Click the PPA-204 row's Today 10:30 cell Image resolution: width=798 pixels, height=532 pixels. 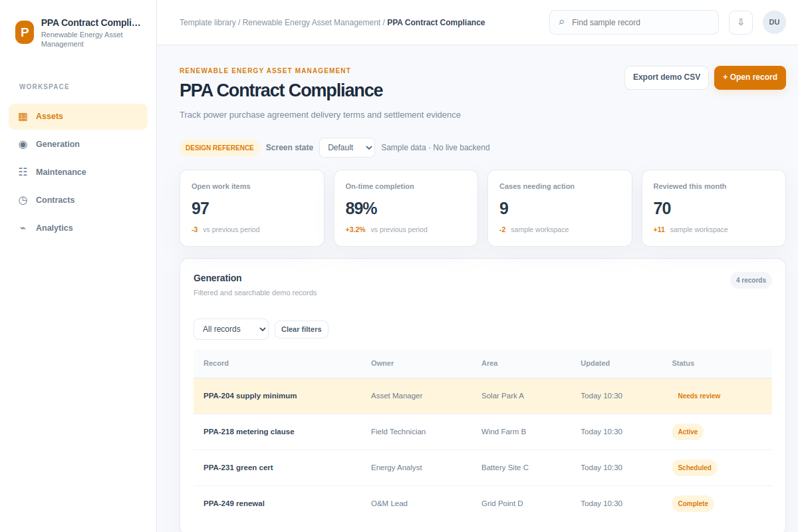click(x=601, y=396)
